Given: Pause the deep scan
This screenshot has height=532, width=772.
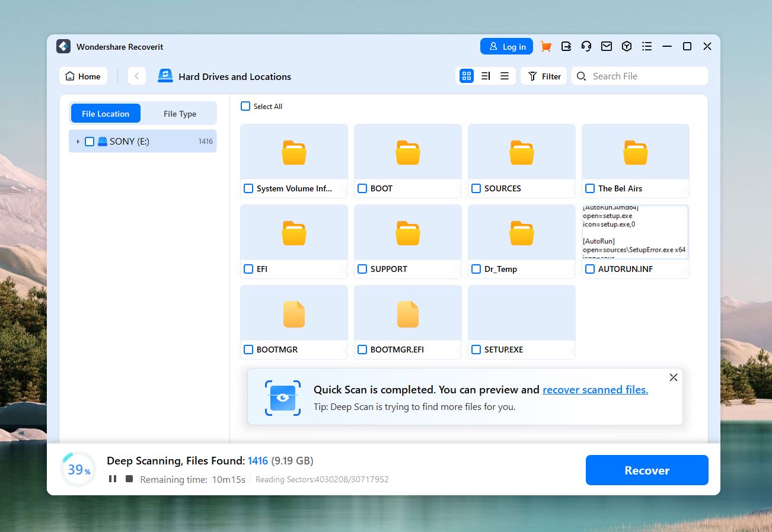Looking at the screenshot, I should (x=113, y=479).
